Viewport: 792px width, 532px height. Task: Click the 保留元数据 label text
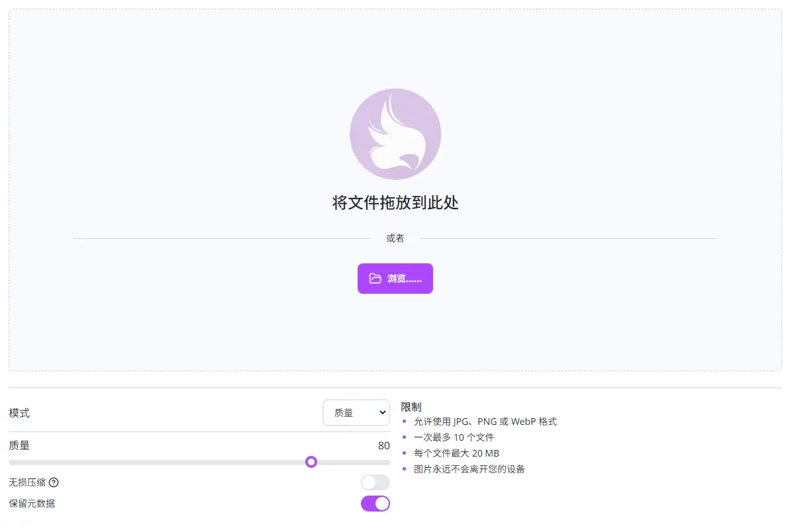[32, 504]
